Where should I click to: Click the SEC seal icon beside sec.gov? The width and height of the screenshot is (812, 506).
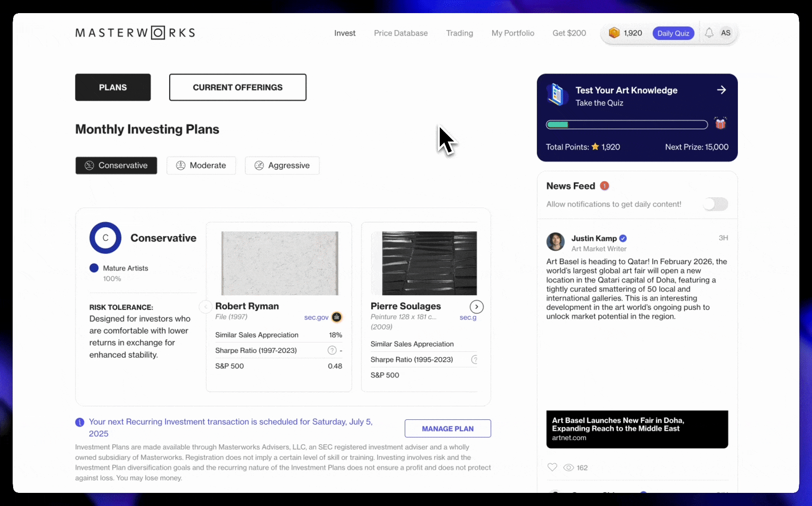pos(337,317)
